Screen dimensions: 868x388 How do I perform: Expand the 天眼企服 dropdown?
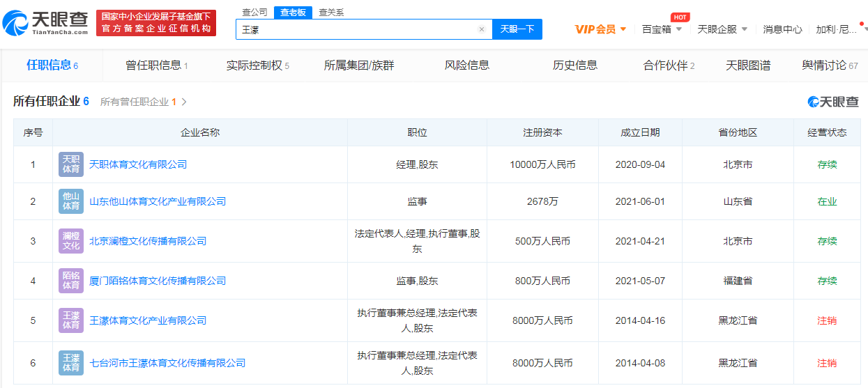[722, 29]
